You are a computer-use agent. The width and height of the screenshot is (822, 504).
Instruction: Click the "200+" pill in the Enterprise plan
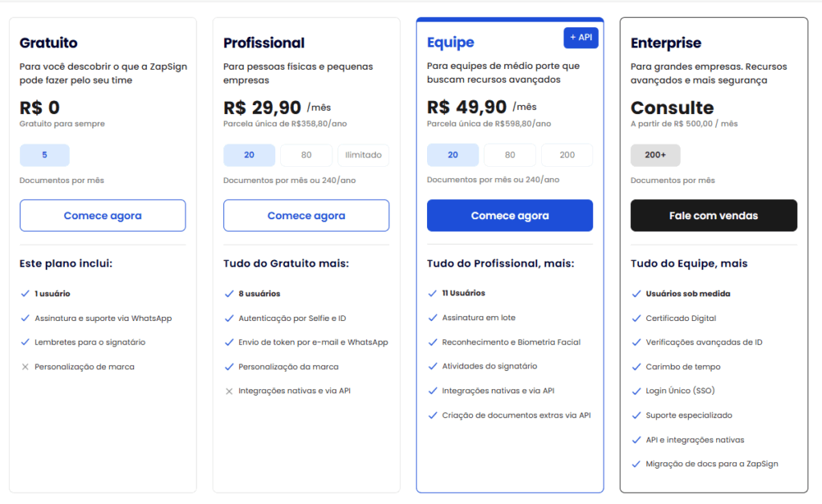[x=657, y=155]
